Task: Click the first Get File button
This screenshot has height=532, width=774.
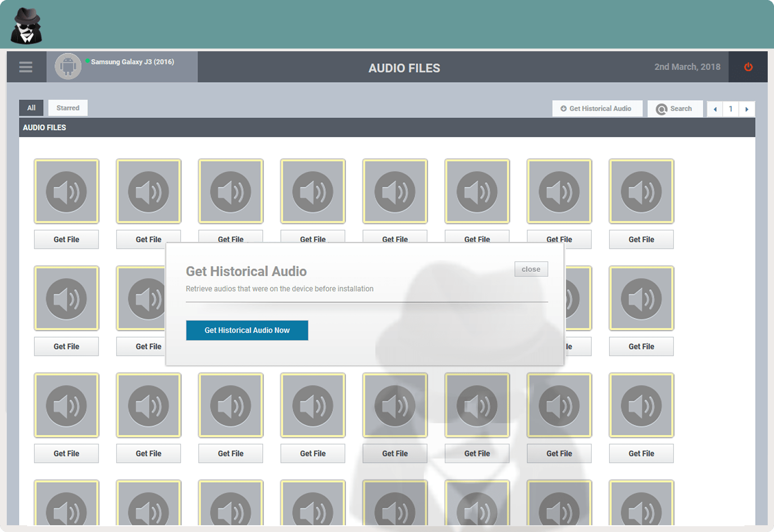Action: tap(66, 239)
